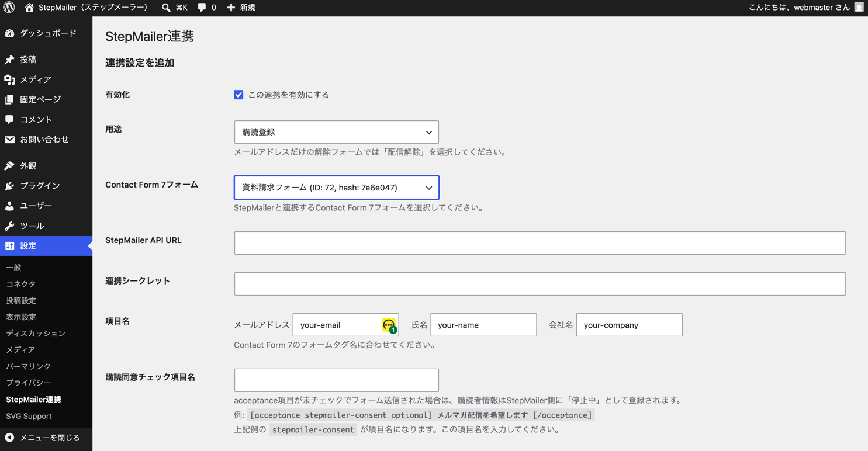
Task: Open プライバシー submenu
Action: click(29, 383)
